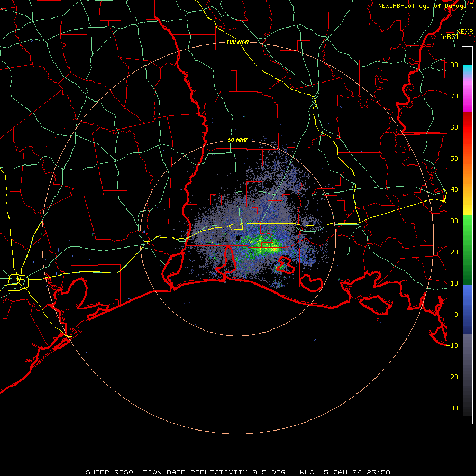Click the 60 value on the dBZ scale

454,127
